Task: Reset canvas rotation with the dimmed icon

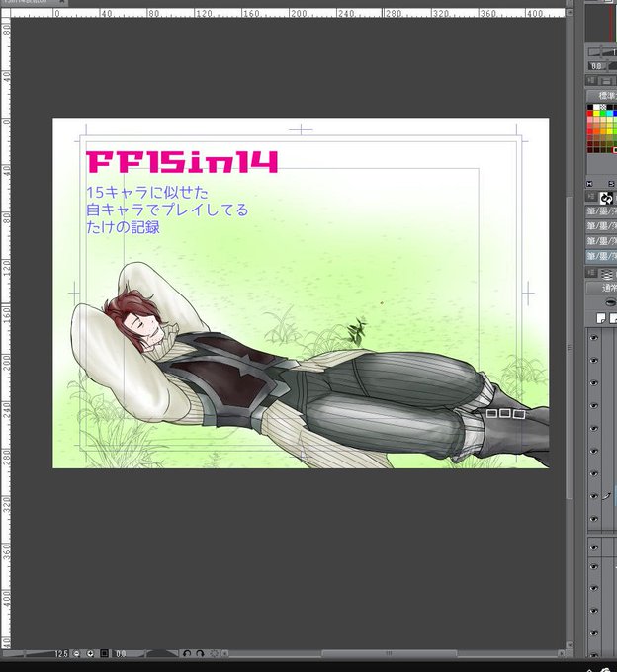Action: [214, 653]
